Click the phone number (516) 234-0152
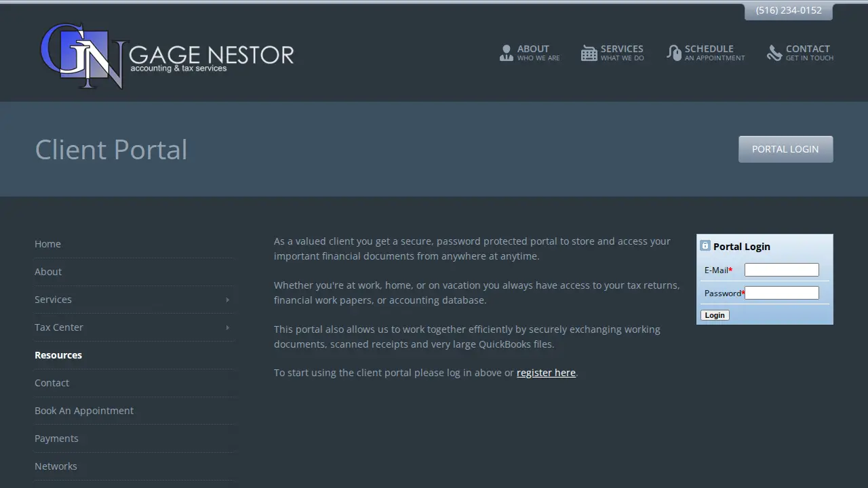This screenshot has height=488, width=868. 789,10
